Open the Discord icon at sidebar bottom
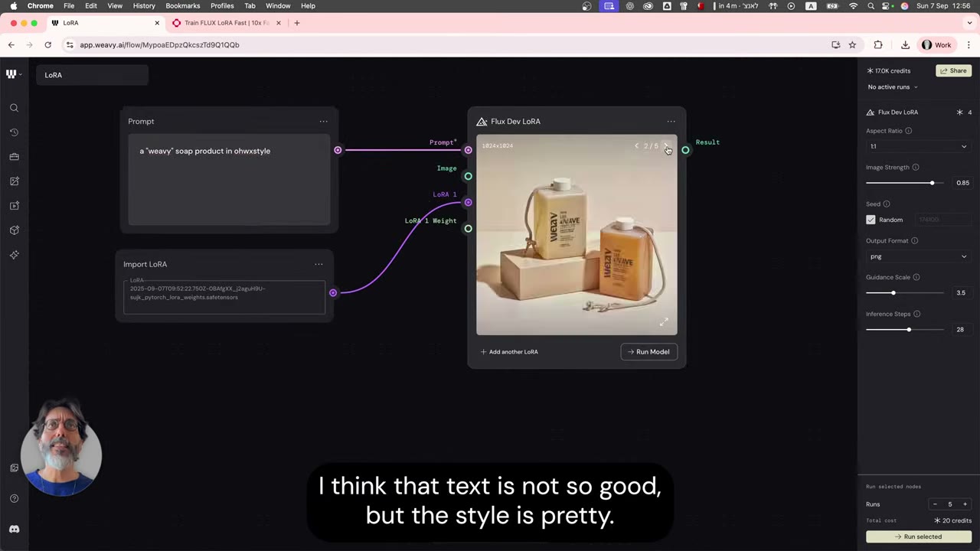 point(14,529)
